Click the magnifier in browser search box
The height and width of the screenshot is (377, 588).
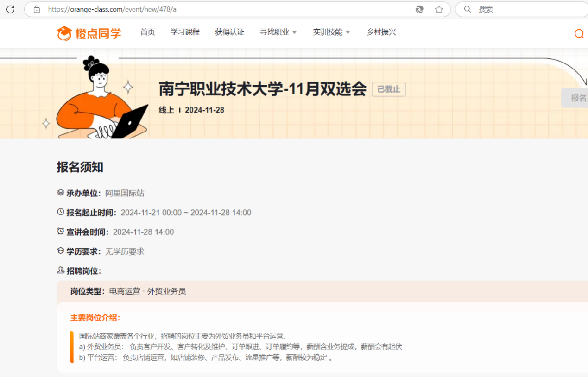coord(468,9)
